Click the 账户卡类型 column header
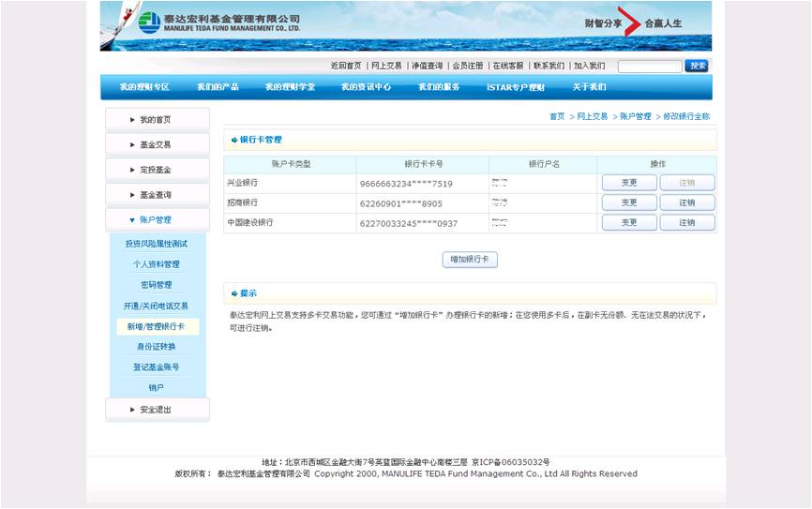This screenshot has height=509, width=812. coord(291,164)
